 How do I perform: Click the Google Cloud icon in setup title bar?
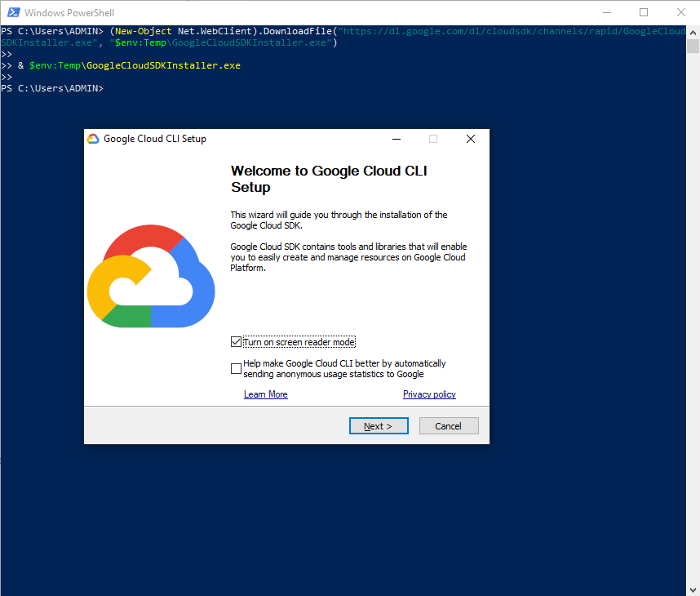[x=93, y=139]
